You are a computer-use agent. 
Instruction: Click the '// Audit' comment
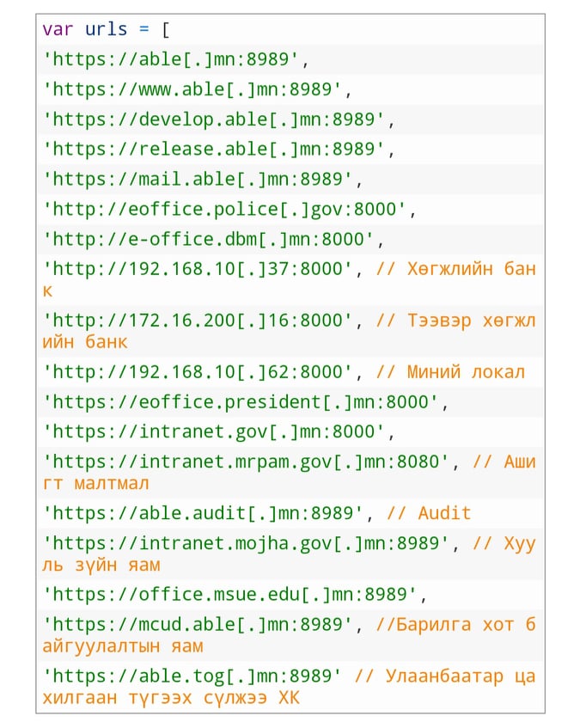tap(428, 513)
